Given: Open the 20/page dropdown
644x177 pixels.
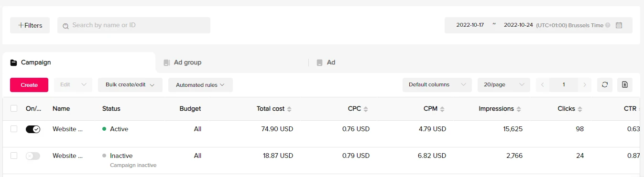Looking at the screenshot, I should pos(504,85).
